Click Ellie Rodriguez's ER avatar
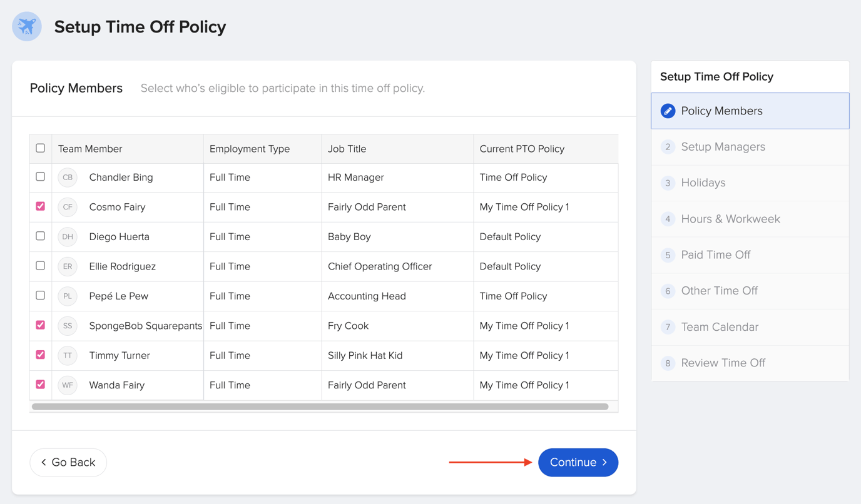The image size is (861, 504). tap(67, 266)
